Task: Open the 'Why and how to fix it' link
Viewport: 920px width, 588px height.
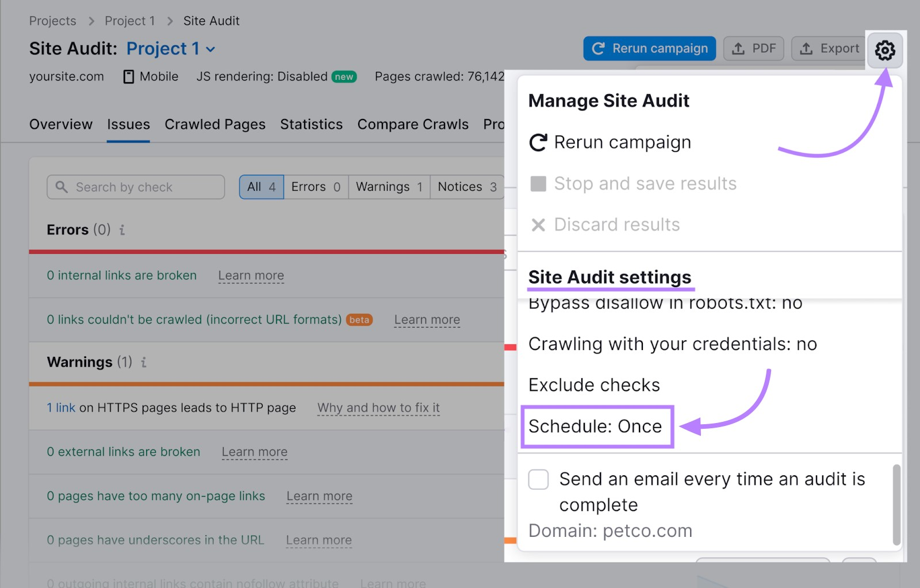Action: (378, 408)
